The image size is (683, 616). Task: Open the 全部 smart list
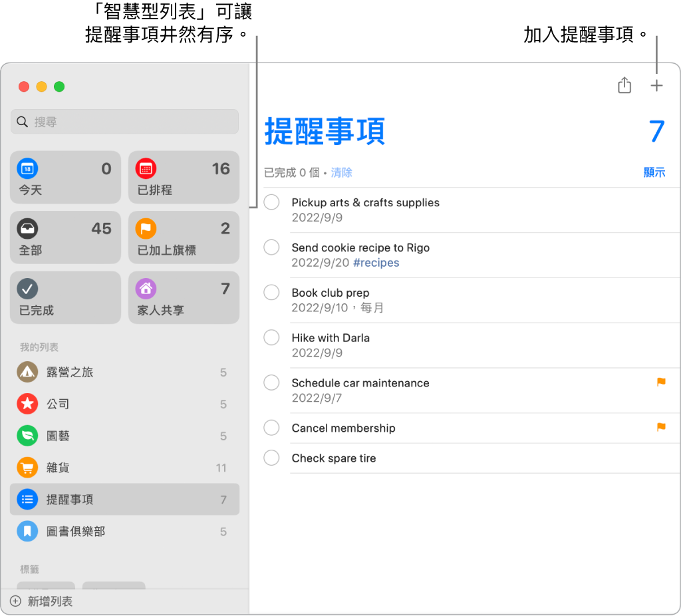click(65, 237)
